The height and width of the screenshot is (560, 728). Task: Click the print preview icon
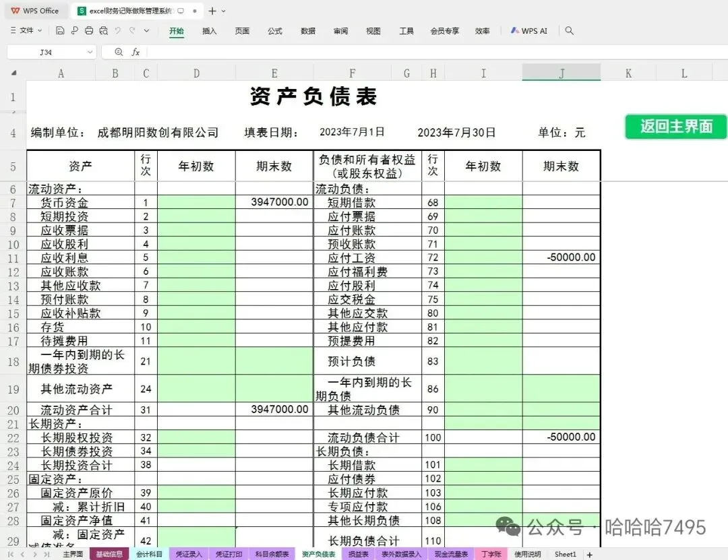click(104, 30)
